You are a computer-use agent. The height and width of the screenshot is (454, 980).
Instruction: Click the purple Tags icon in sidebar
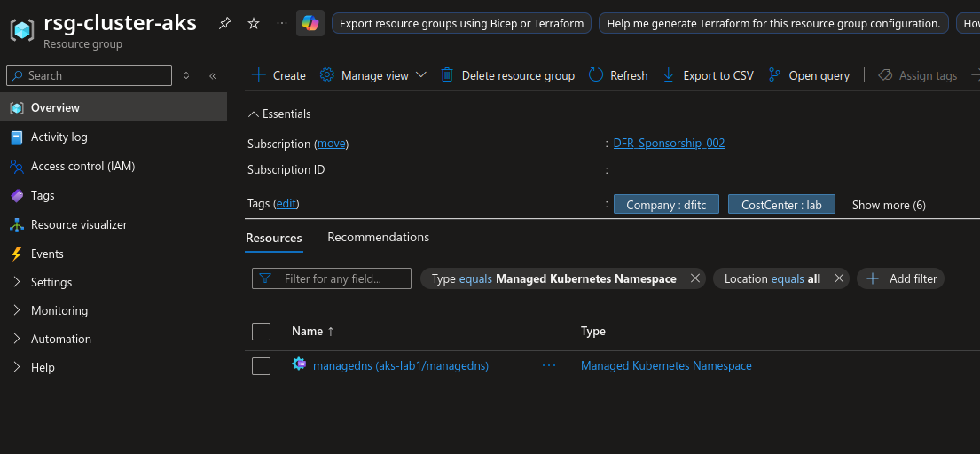[17, 195]
